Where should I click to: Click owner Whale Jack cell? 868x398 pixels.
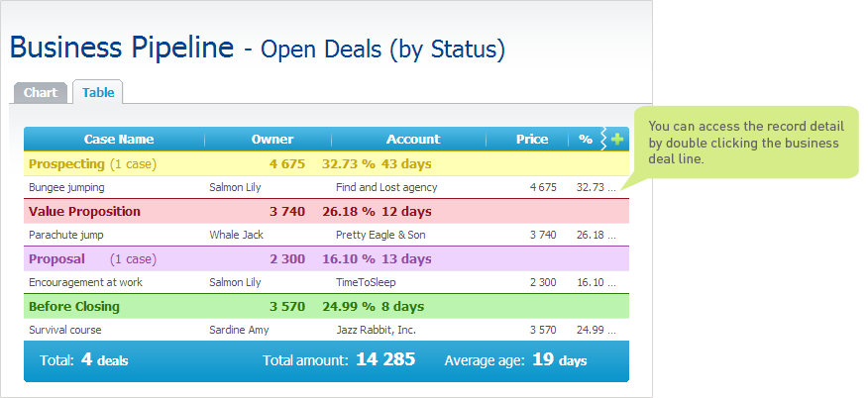pyautogui.click(x=237, y=235)
